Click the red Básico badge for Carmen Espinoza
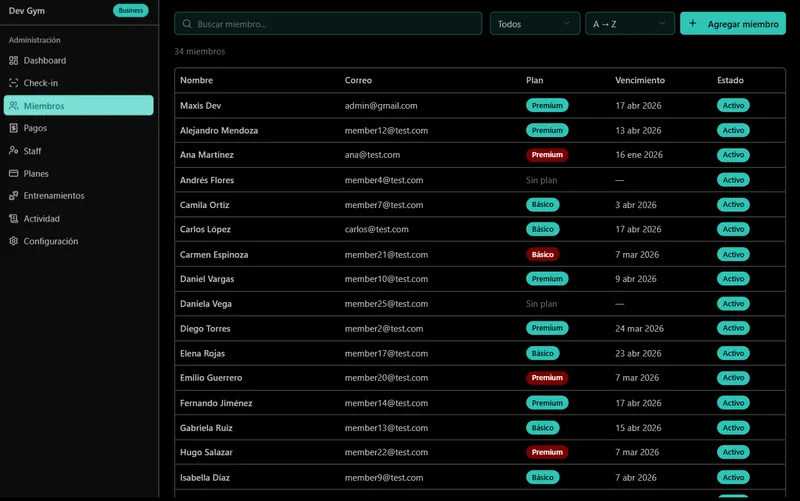Image resolution: width=800 pixels, height=501 pixels. click(x=543, y=254)
